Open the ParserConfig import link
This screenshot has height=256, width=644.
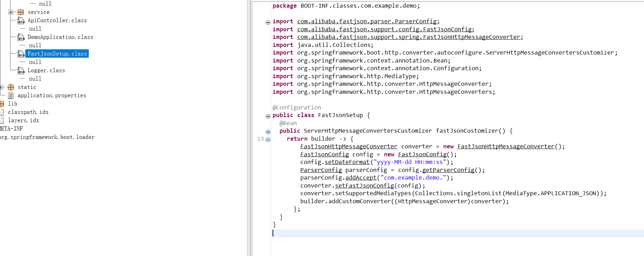pyautogui.click(x=367, y=22)
